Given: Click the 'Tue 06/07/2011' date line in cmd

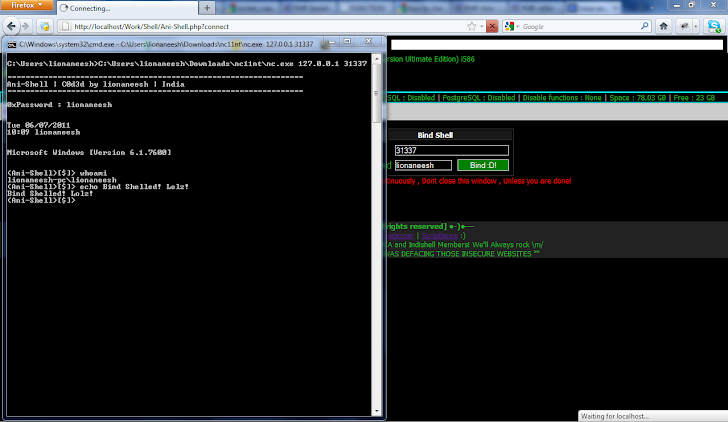Looking at the screenshot, I should point(39,125).
